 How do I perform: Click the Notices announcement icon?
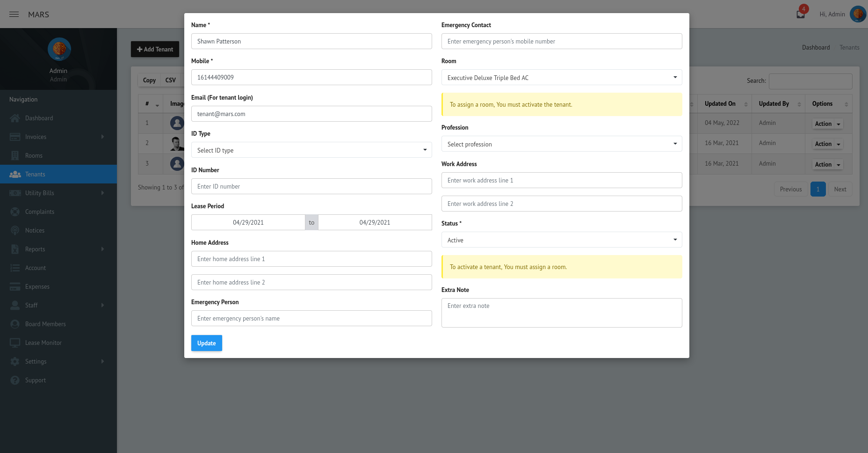point(15,230)
